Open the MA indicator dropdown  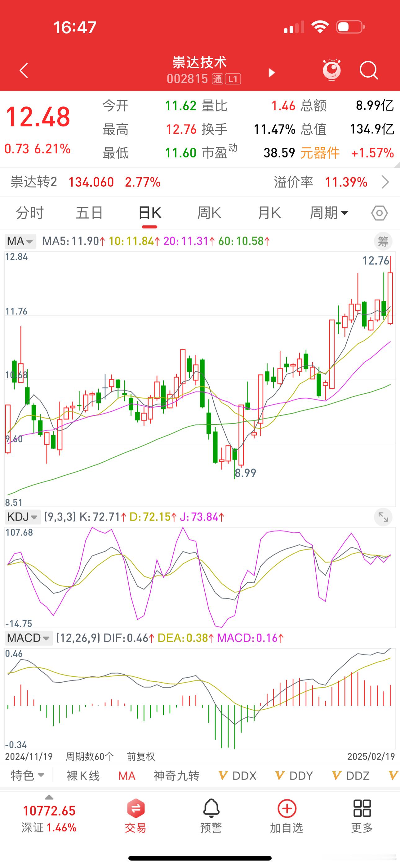tap(20, 241)
